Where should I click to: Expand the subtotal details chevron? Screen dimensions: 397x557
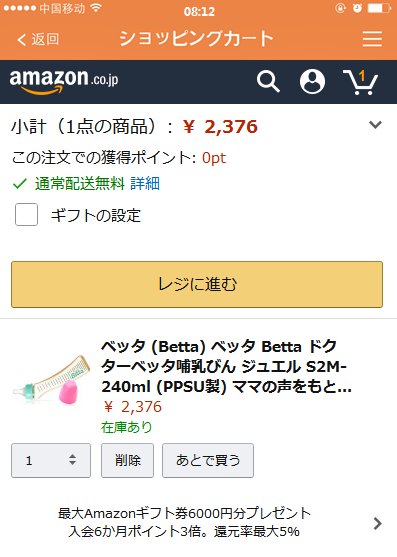(x=375, y=124)
